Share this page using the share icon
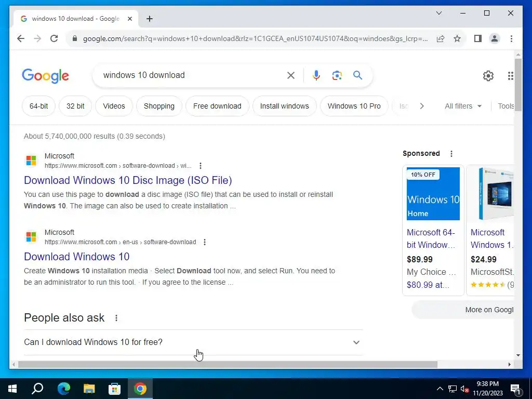Screen dimensions: 532x399 [441, 38]
